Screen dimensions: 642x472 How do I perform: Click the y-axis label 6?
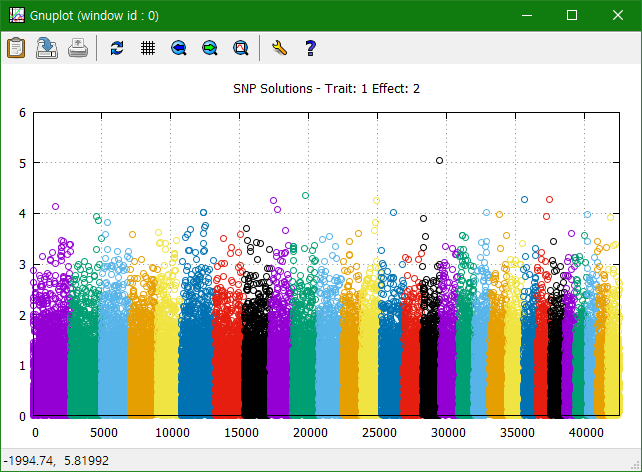23,113
